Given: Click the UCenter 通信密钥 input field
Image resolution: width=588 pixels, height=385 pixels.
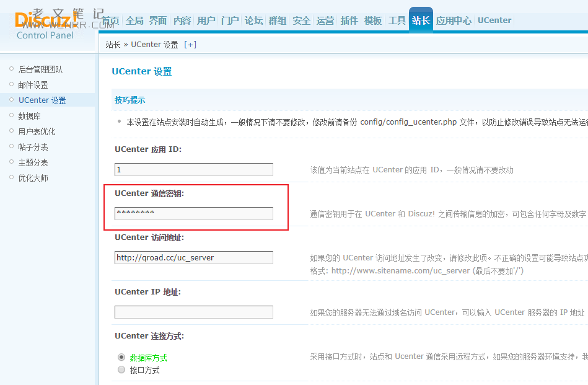Looking at the screenshot, I should 194,213.
